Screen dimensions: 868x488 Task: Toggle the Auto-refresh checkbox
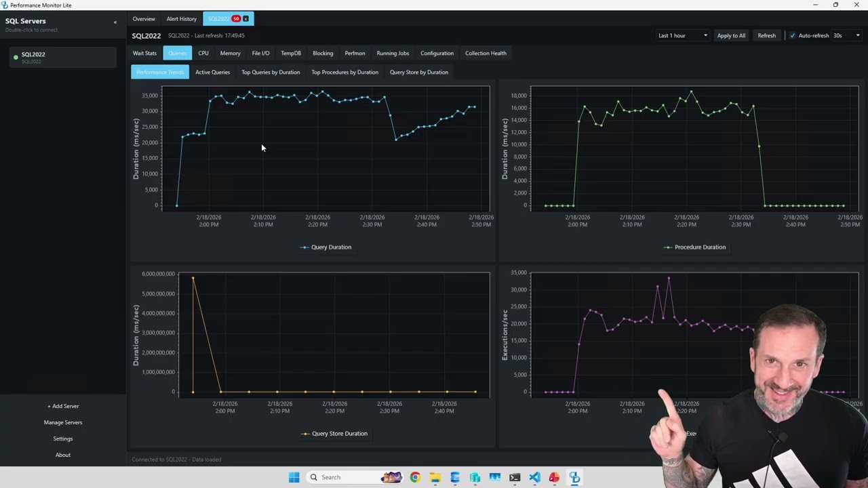pos(792,35)
